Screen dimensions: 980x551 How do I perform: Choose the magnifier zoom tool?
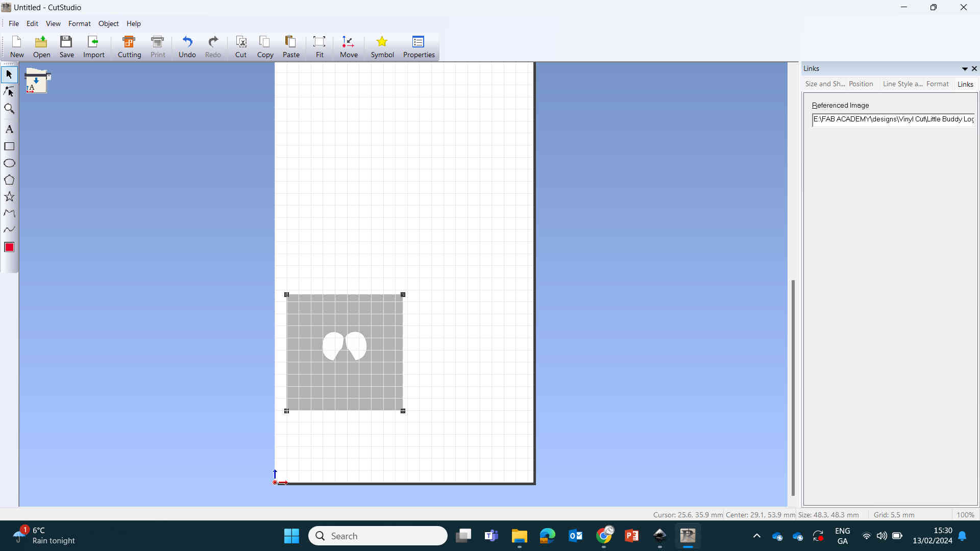click(x=9, y=109)
